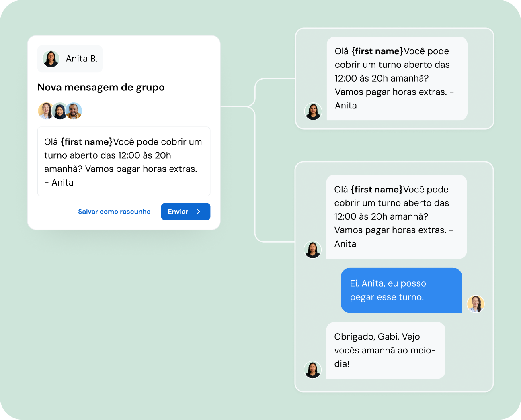Click the first recipient avatar in group list
The image size is (521, 420).
[46, 111]
